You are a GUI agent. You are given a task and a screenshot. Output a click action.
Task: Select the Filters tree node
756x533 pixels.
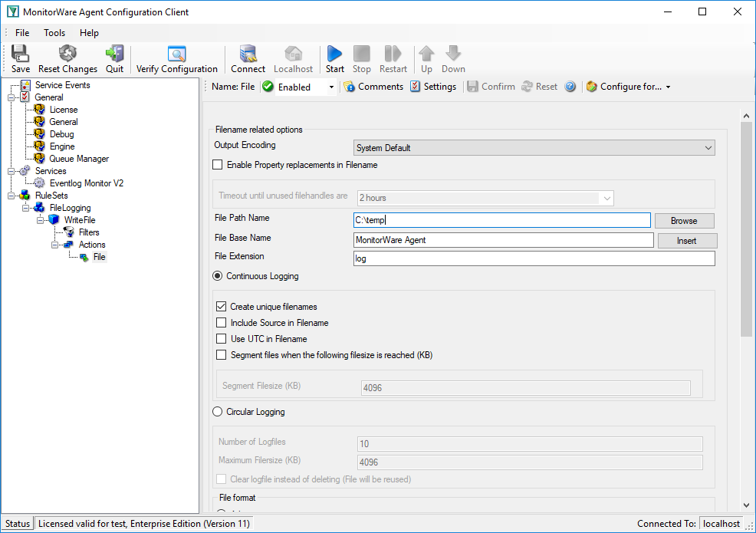click(89, 232)
